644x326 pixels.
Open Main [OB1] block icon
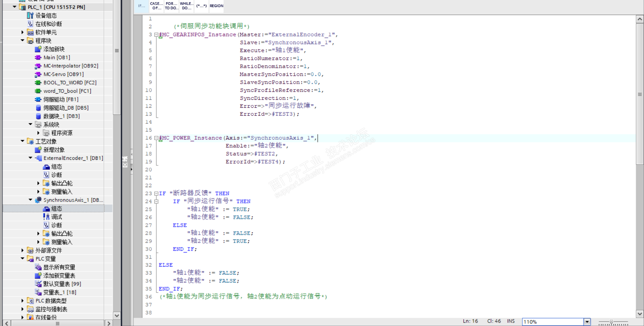point(38,57)
